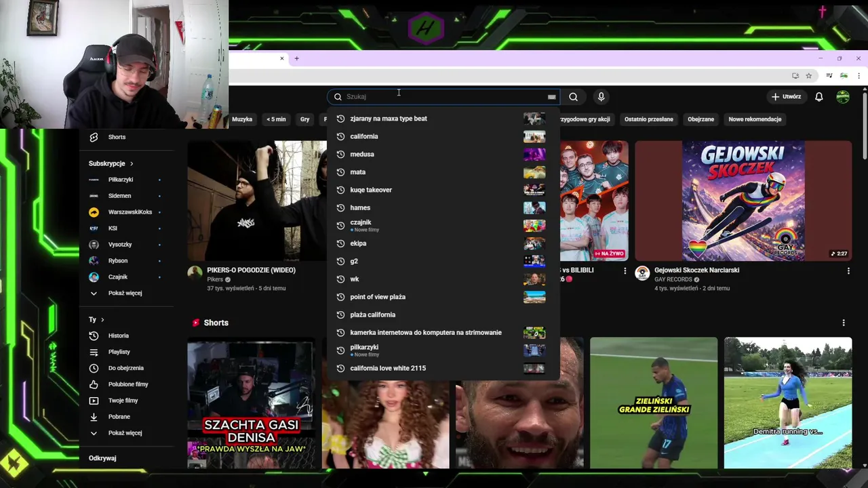Open the account avatar menu
Image resolution: width=868 pixels, height=488 pixels.
pos(842,97)
